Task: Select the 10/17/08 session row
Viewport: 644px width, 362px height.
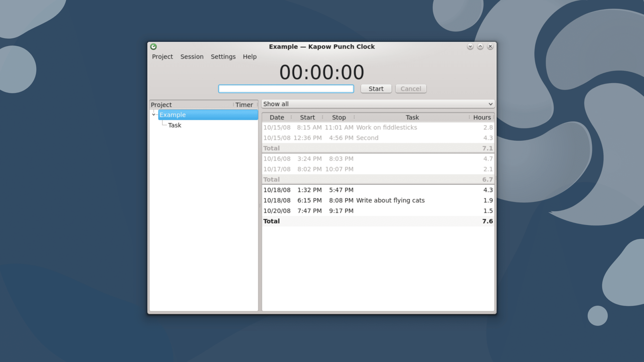Action: (378, 169)
